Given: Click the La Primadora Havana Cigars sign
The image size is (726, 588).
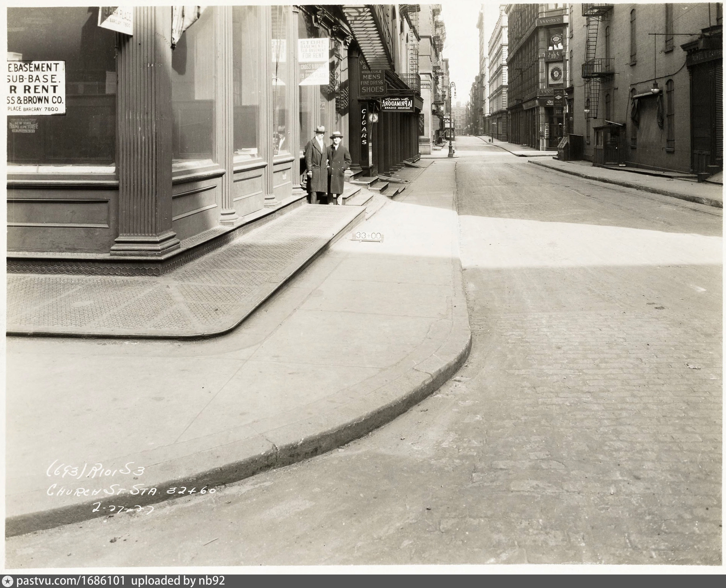Looking at the screenshot, I should tap(397, 103).
